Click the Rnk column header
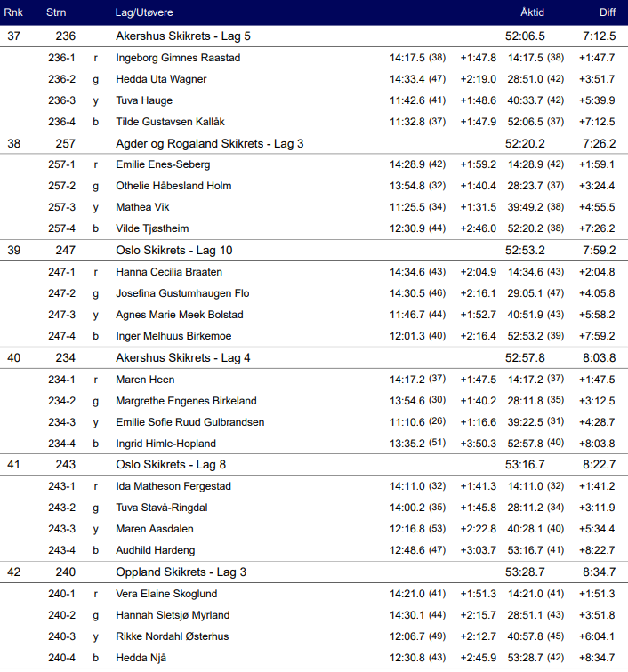 [x=14, y=13]
